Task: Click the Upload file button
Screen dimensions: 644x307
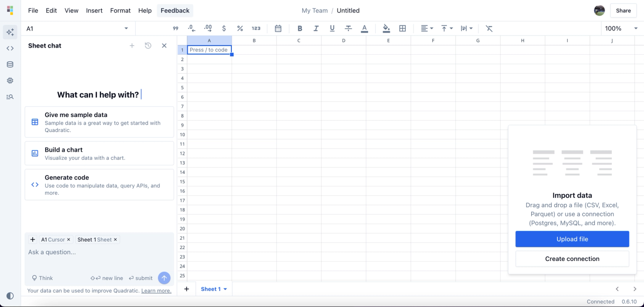Action: click(x=572, y=239)
